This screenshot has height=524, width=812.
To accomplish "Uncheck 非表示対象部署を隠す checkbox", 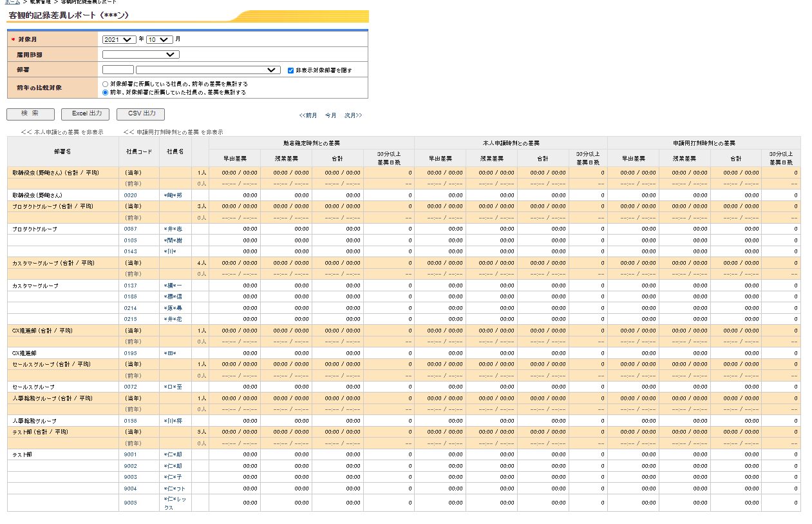I will (x=291, y=70).
